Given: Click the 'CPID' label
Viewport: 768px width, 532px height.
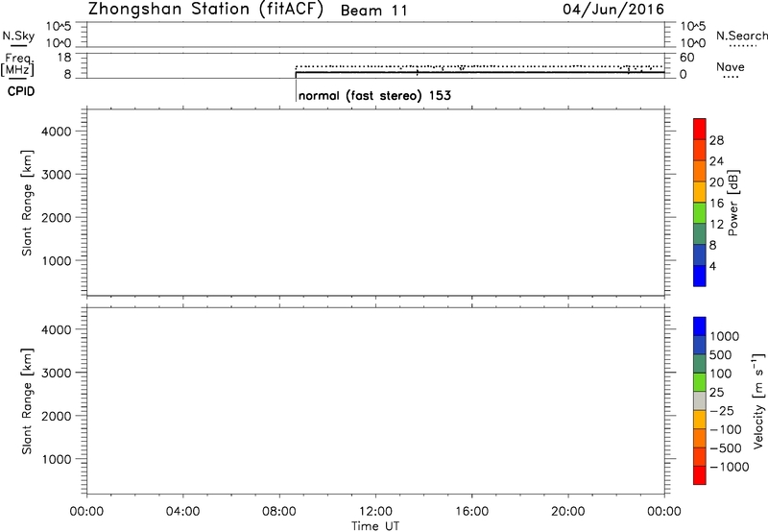Looking at the screenshot, I should click(21, 91).
